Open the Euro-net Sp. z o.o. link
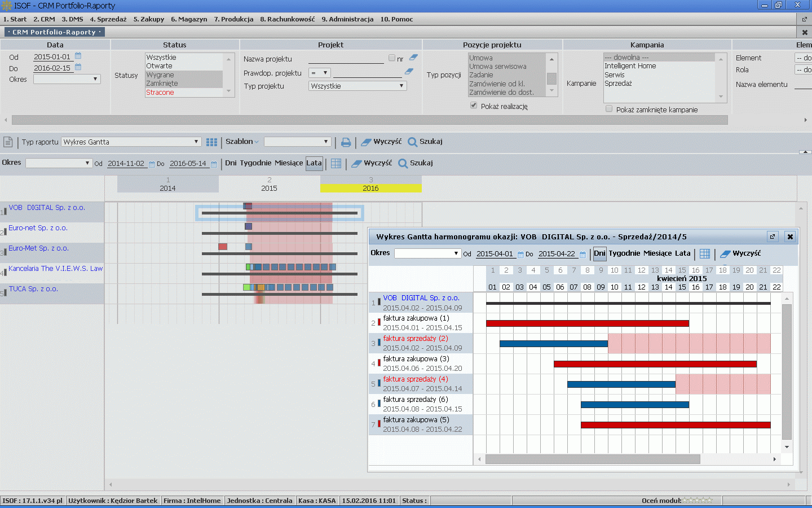Viewport: 812px width, 508px height. pyautogui.click(x=38, y=228)
